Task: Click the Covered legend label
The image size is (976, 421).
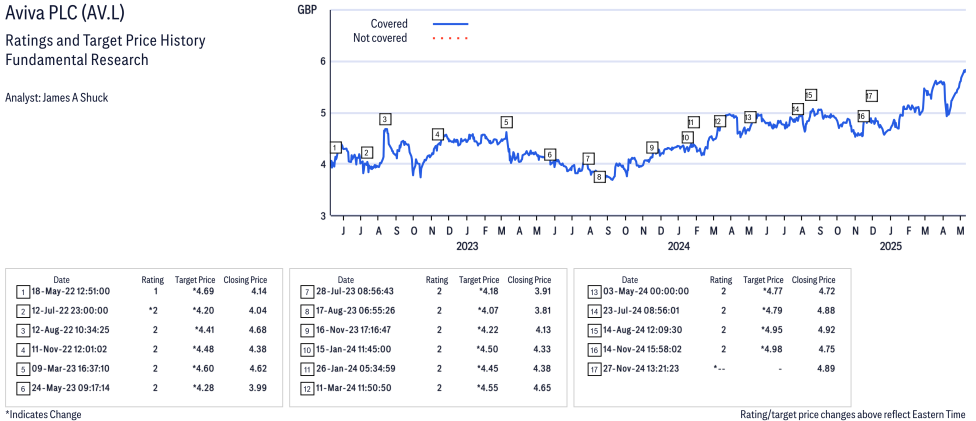Action: [x=389, y=24]
